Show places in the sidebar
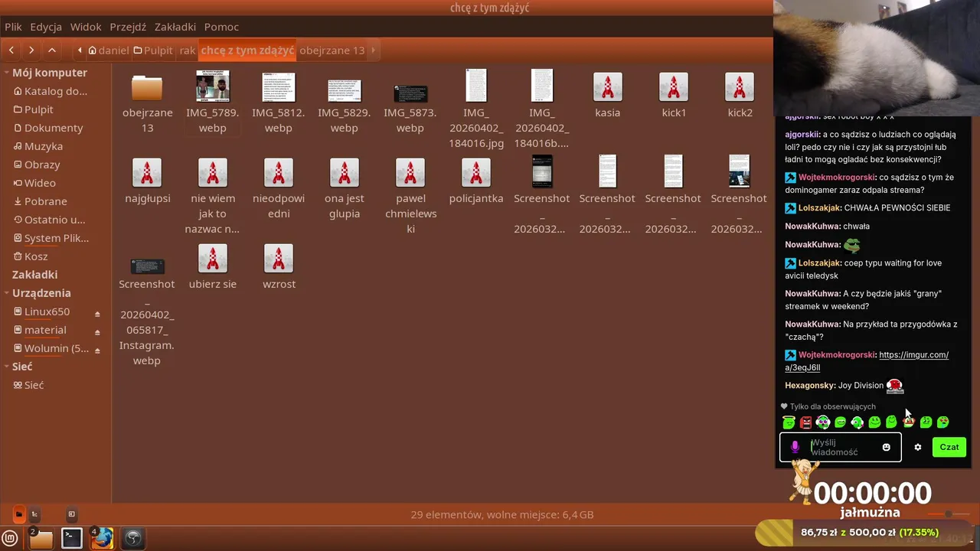 19,514
